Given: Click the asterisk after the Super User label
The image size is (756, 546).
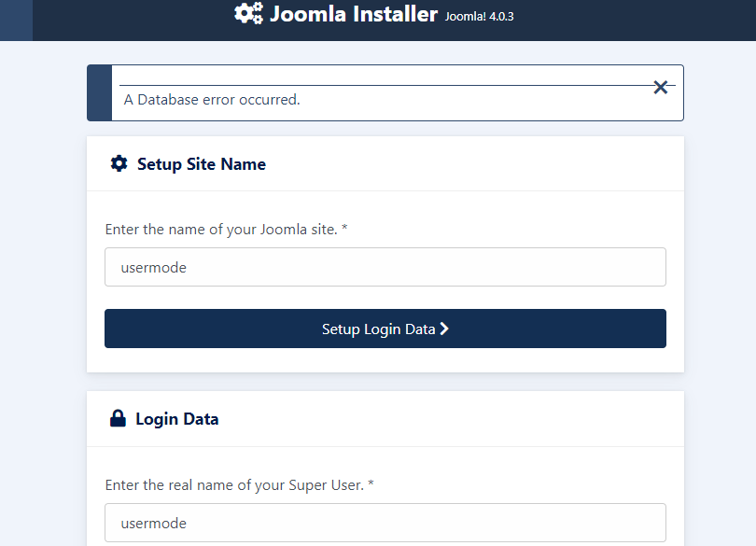Looking at the screenshot, I should pos(371,483).
